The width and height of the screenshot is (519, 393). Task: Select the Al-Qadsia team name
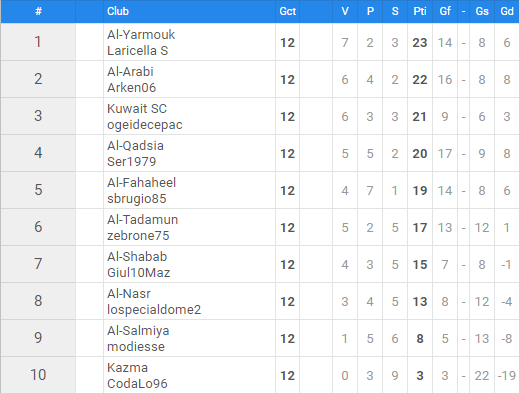(135, 146)
